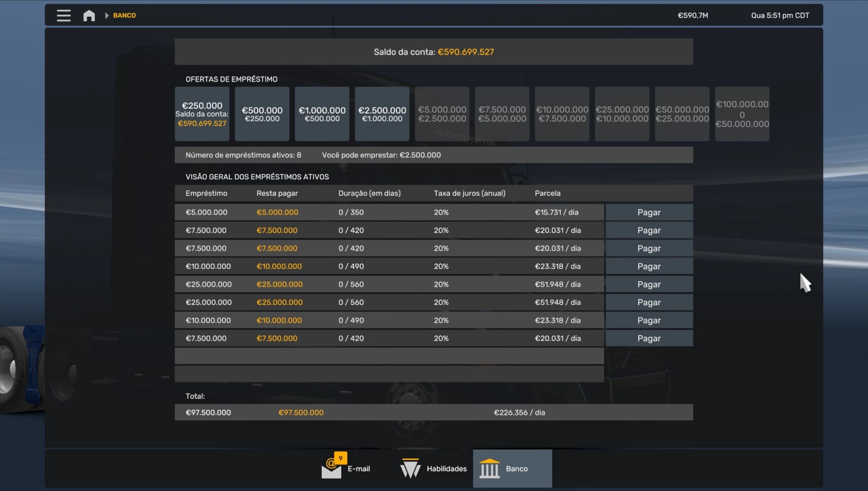Click the email notification badge showing 9
Image resolution: width=868 pixels, height=491 pixels.
[x=341, y=458]
